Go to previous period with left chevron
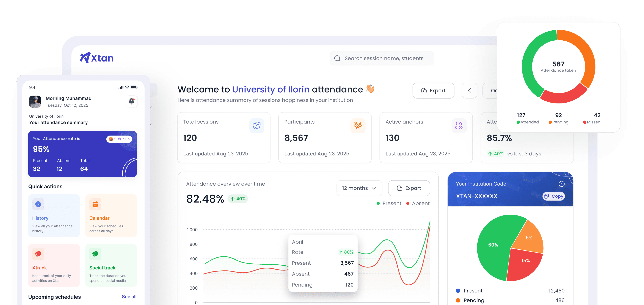Screen dimensions: 644x305 (469, 91)
